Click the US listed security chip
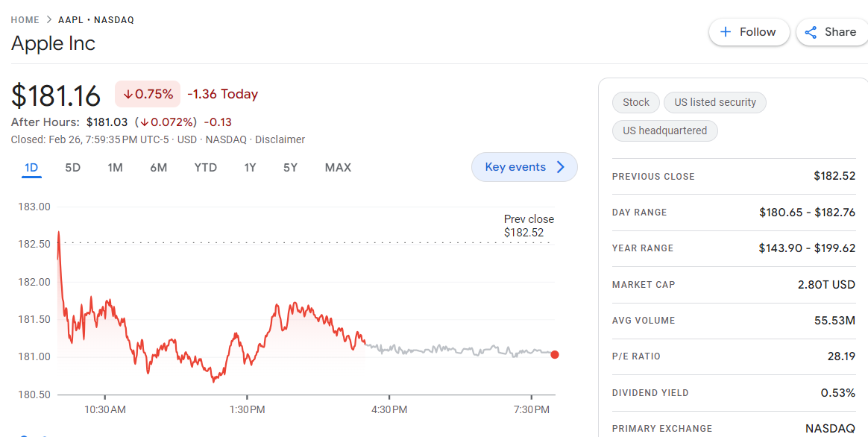Screen dimensions: 868x437 tap(715, 102)
